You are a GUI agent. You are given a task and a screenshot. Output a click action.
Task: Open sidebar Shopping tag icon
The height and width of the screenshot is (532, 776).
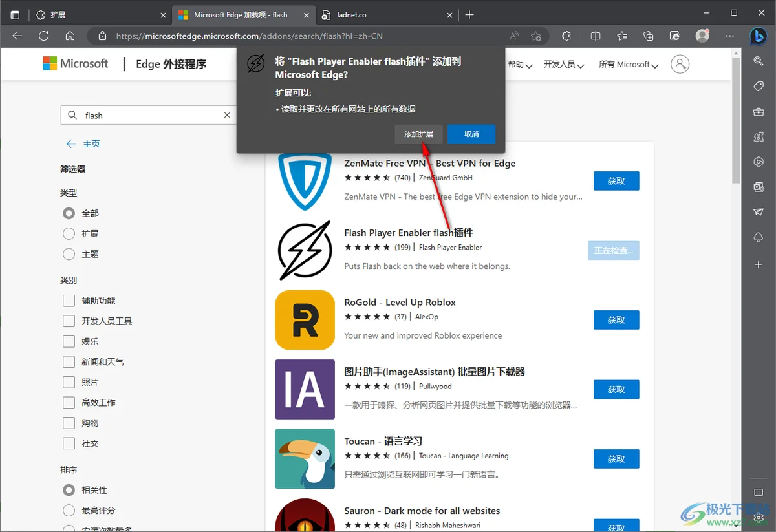point(759,87)
